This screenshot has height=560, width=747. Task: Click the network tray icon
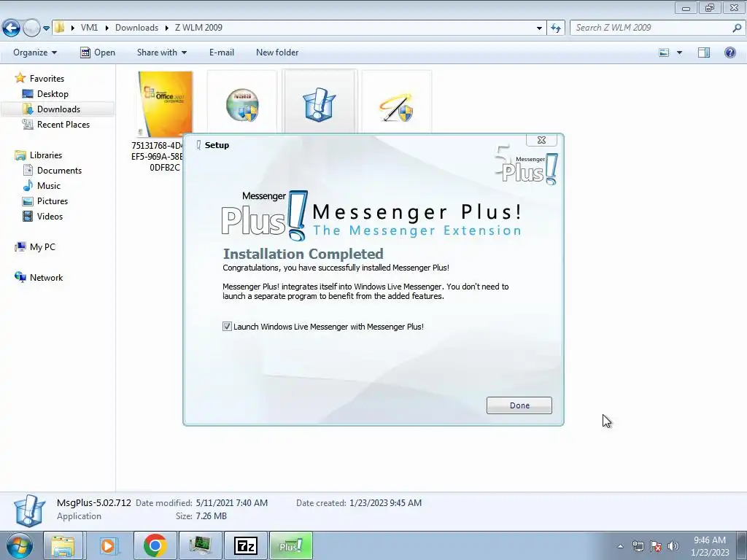click(638, 546)
